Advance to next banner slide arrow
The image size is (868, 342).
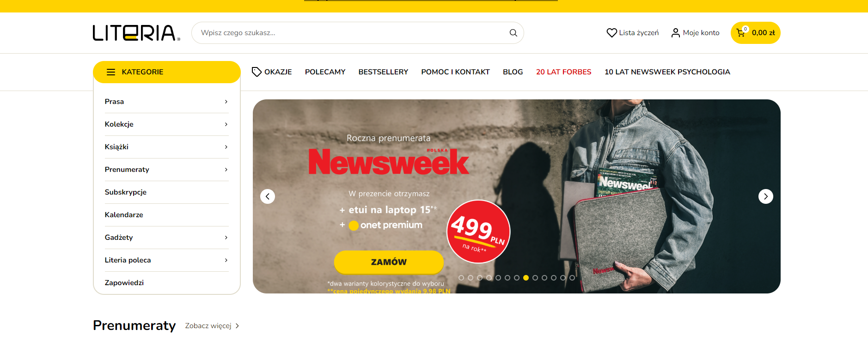pyautogui.click(x=766, y=196)
